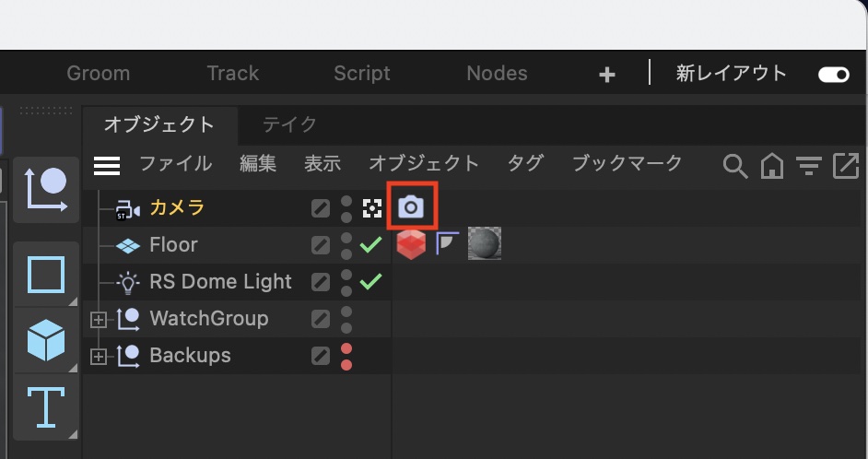
Task: Open the filter icon in object manager
Action: [x=808, y=165]
